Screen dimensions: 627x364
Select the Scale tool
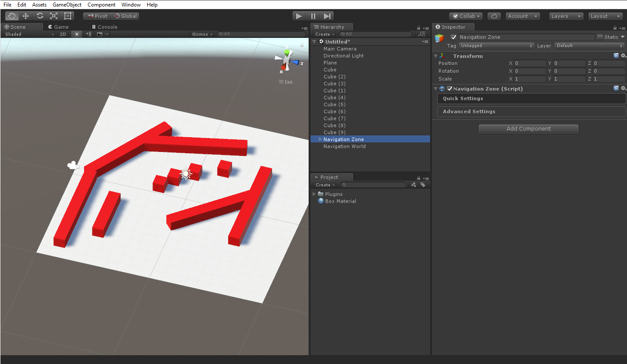54,16
